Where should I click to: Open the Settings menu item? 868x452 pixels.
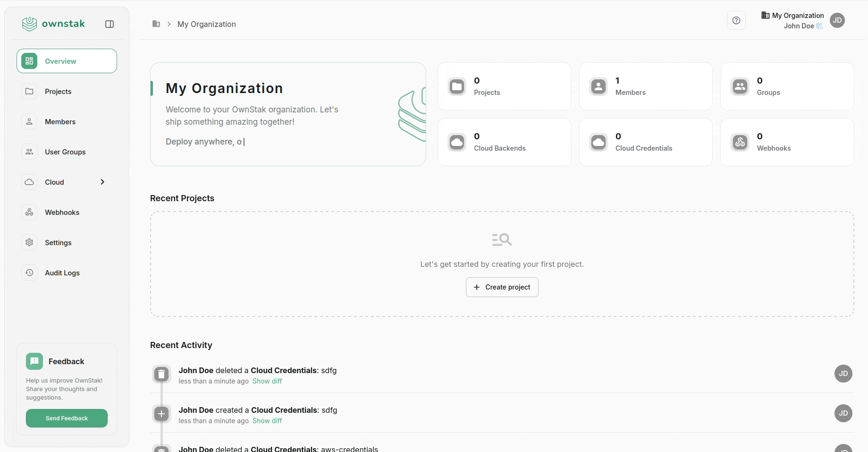67,242
